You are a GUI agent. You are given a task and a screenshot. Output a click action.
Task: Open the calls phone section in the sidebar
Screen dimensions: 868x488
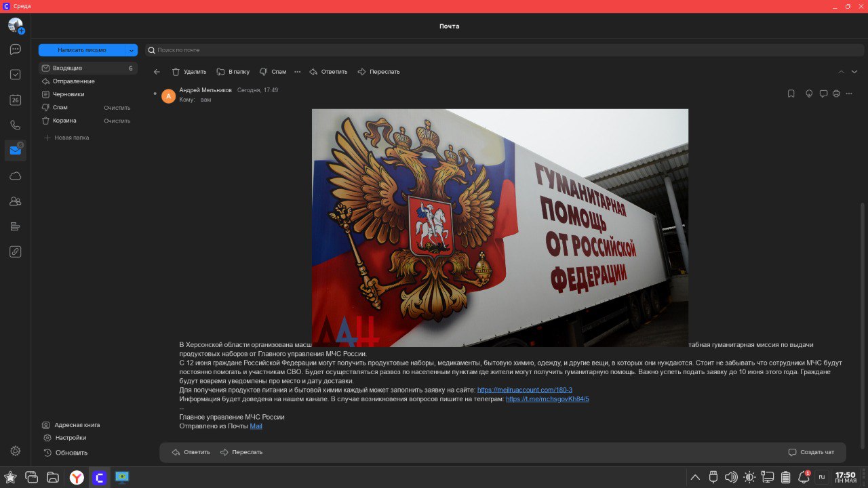pyautogui.click(x=15, y=125)
